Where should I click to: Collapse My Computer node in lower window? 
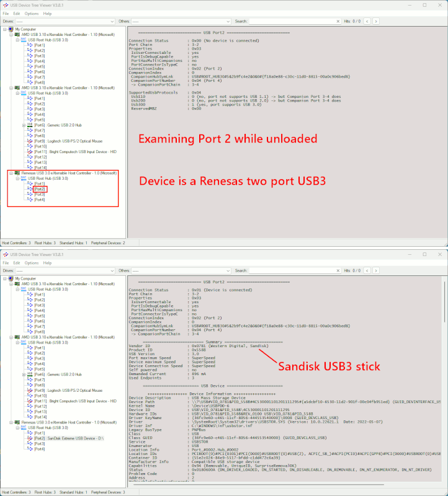tap(5, 278)
